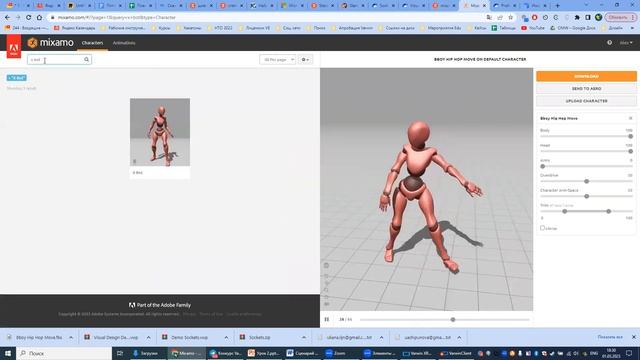This screenshot has width=640, height=360.
Task: Bookmark this page with star icon
Action: click(x=510, y=18)
